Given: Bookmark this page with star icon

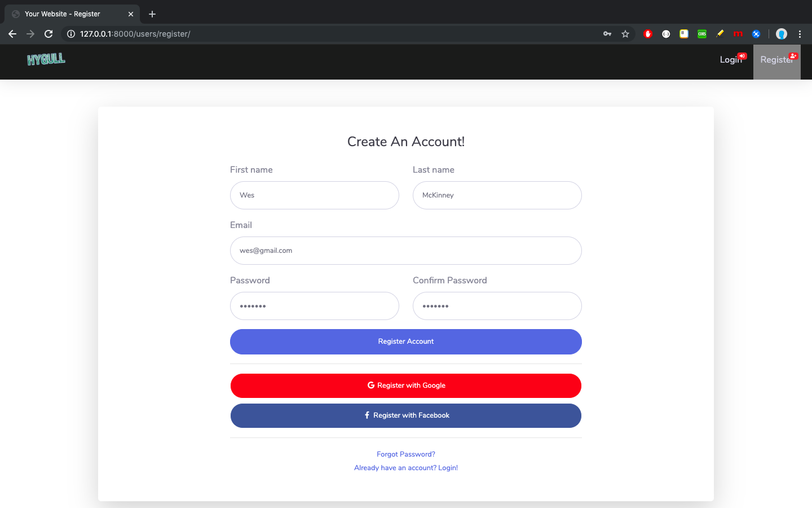Looking at the screenshot, I should pyautogui.click(x=625, y=34).
